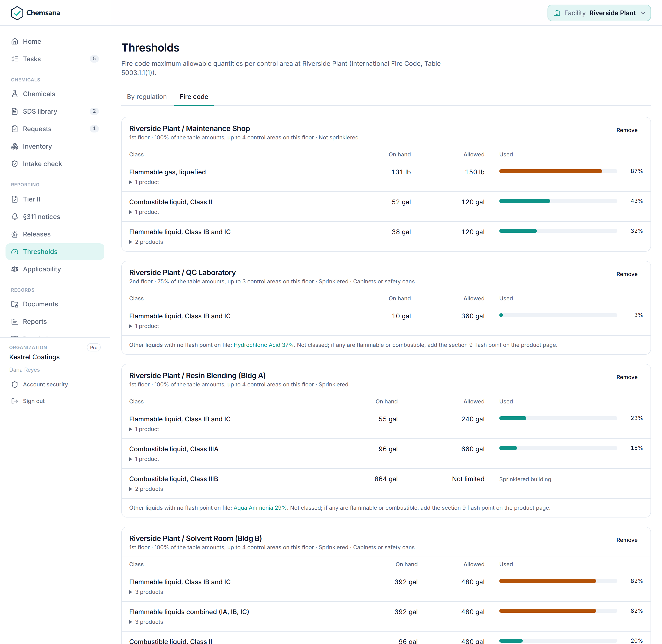Remove the QC Laboratory control area

627,274
